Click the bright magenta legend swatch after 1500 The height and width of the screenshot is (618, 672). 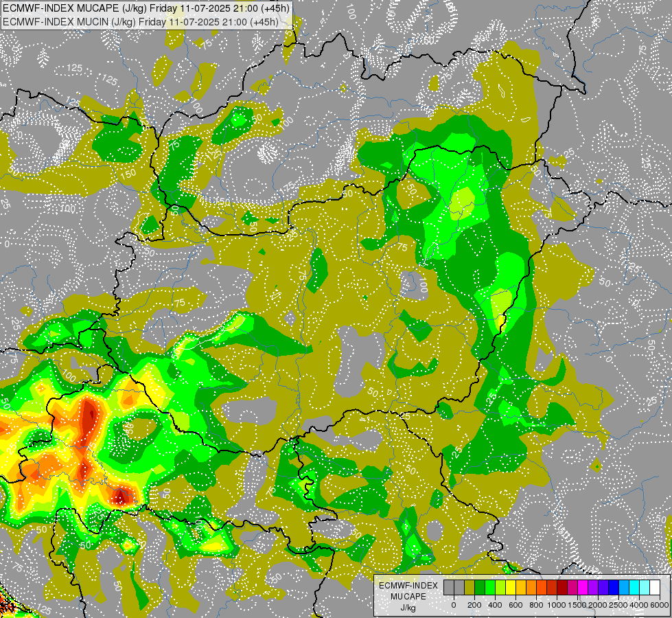[583, 588]
